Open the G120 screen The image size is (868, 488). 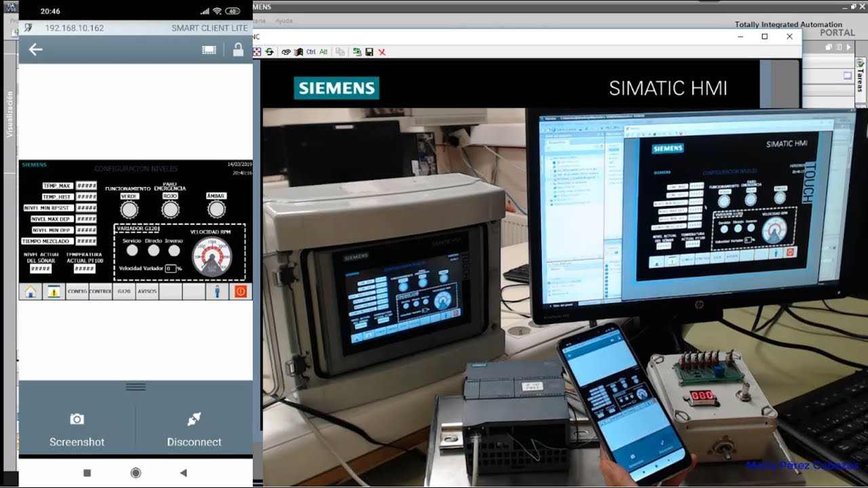point(123,291)
